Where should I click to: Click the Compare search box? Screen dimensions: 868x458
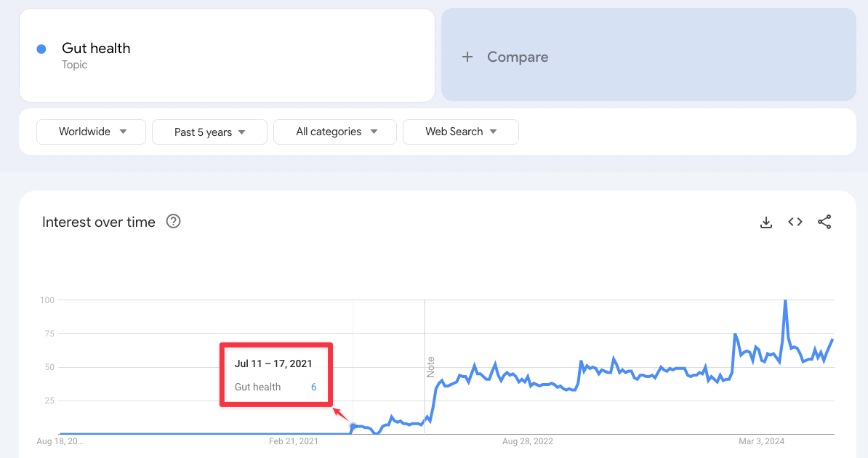(x=518, y=57)
